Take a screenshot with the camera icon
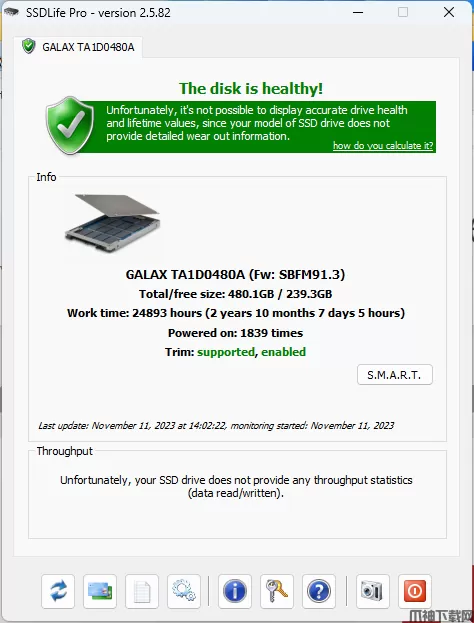The width and height of the screenshot is (474, 623). [373, 591]
